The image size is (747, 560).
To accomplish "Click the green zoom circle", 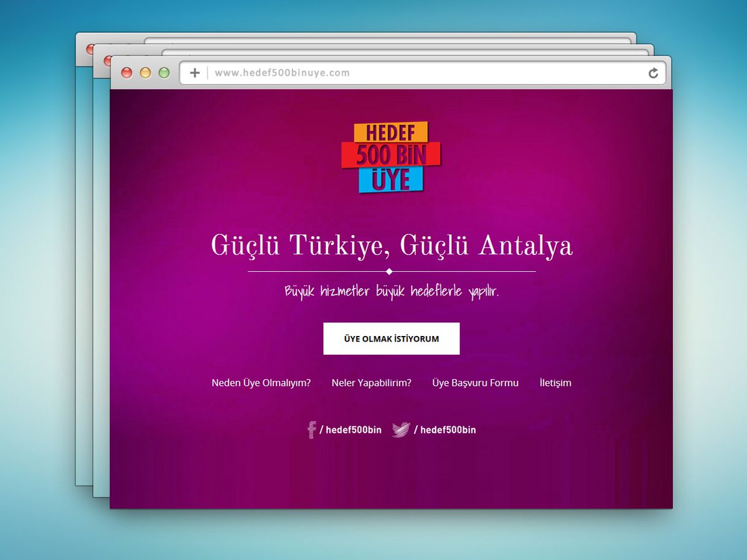I will [x=164, y=73].
